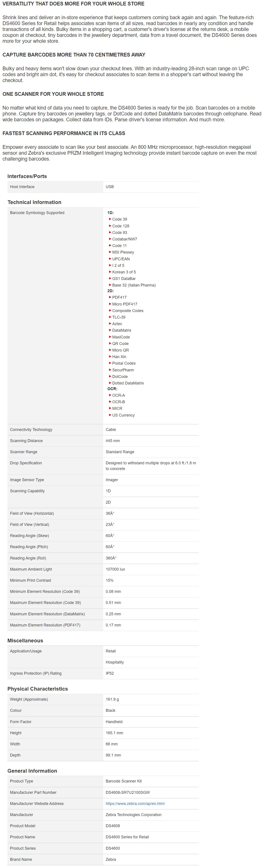Click the Barcode Symbology Supported row label
This screenshot has width=265, height=868.
tap(37, 213)
